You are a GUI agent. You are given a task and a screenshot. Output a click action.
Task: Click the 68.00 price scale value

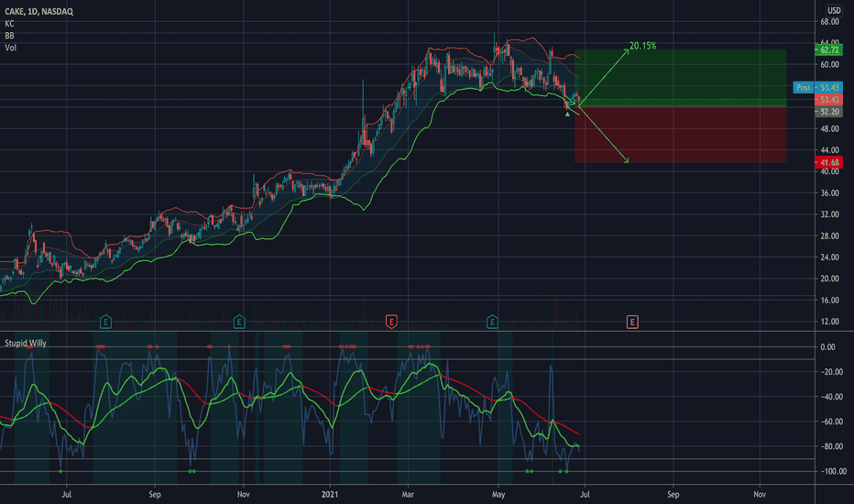[830, 22]
